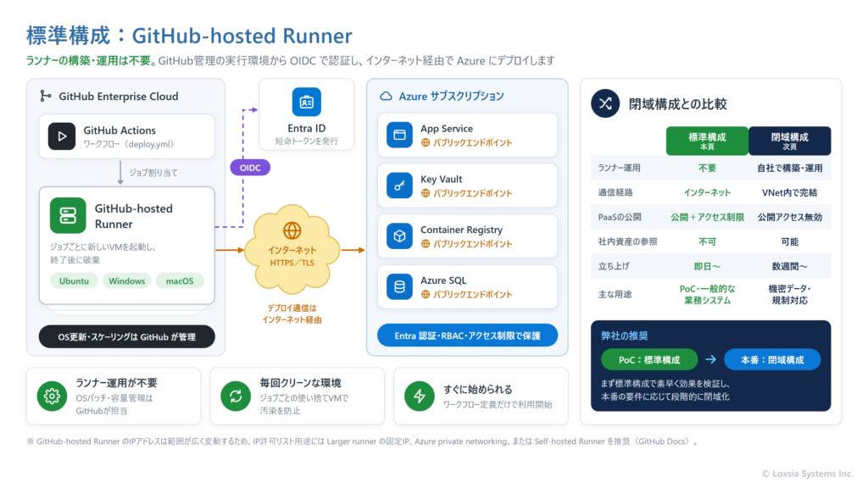This screenshot has width=868, height=488.
Task: Click the Windows tag
Action: tap(127, 281)
